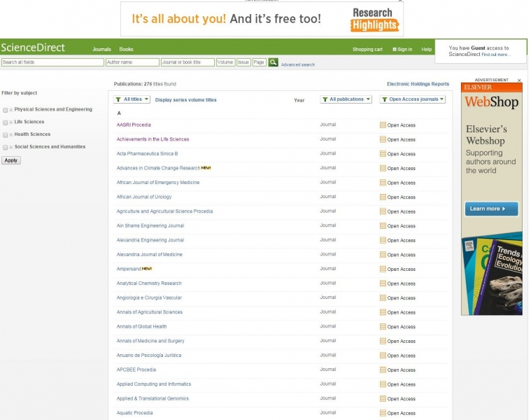This screenshot has width=531, height=420.
Task: Expand Physical Sciences and Engineering subject tree
Action: coord(10,110)
